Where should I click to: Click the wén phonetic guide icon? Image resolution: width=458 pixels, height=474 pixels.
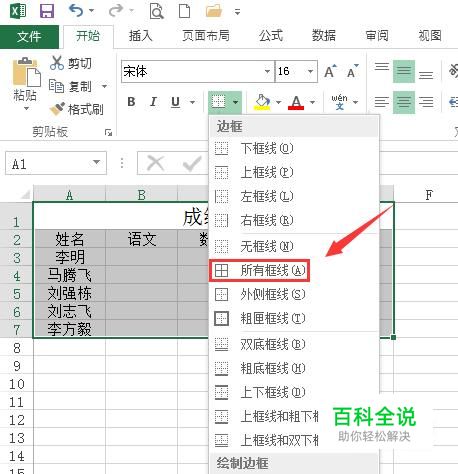tap(340, 102)
